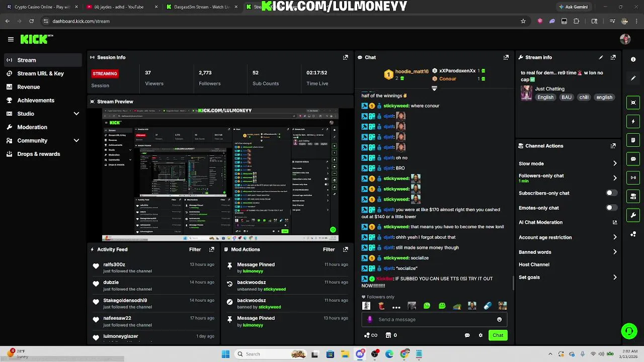Switch to the Crypto Casino Online tab
Image resolution: width=644 pixels, height=362 pixels.
pyautogui.click(x=41, y=7)
